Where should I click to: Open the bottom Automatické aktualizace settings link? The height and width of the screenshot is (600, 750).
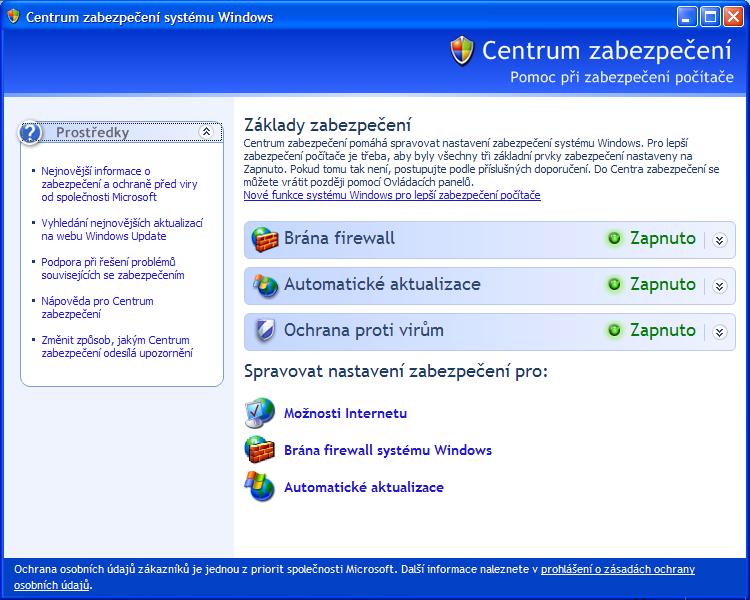pyautogui.click(x=364, y=487)
